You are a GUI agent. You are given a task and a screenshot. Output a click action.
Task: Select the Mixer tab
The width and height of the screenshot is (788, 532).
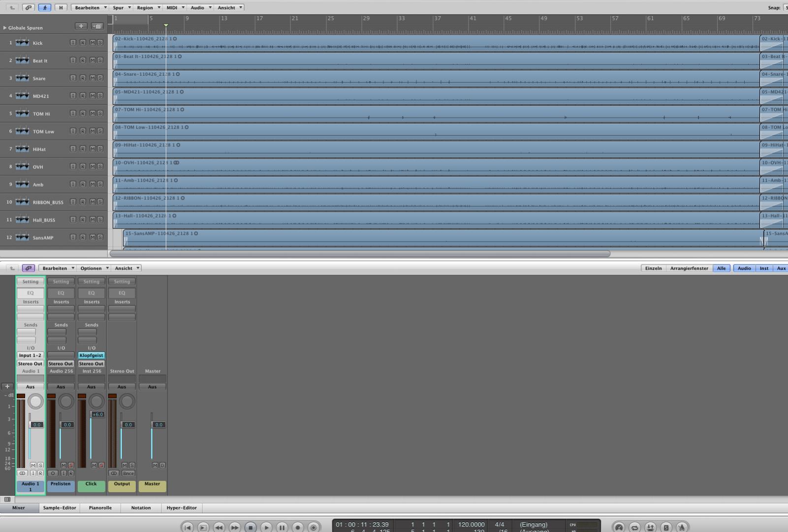(x=19, y=508)
